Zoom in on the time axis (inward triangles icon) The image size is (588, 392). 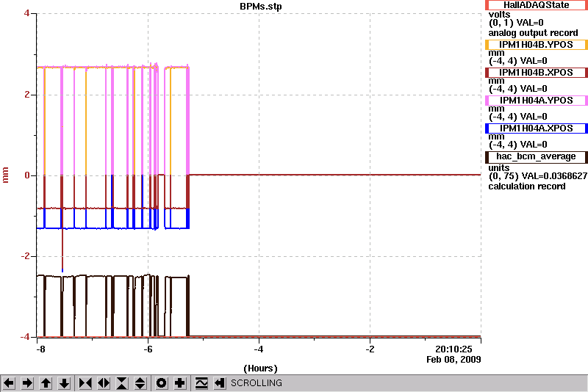tap(85, 383)
